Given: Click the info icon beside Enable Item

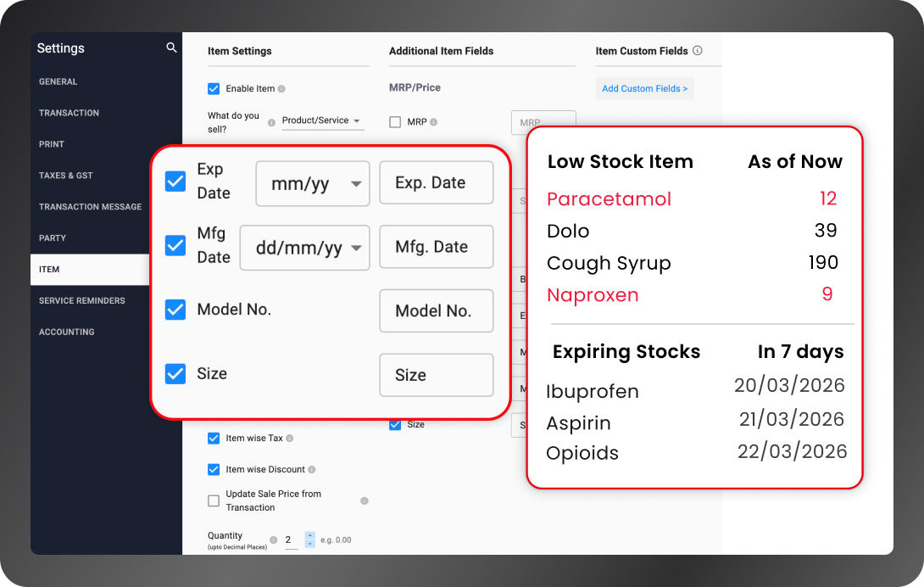Looking at the screenshot, I should pyautogui.click(x=282, y=88).
